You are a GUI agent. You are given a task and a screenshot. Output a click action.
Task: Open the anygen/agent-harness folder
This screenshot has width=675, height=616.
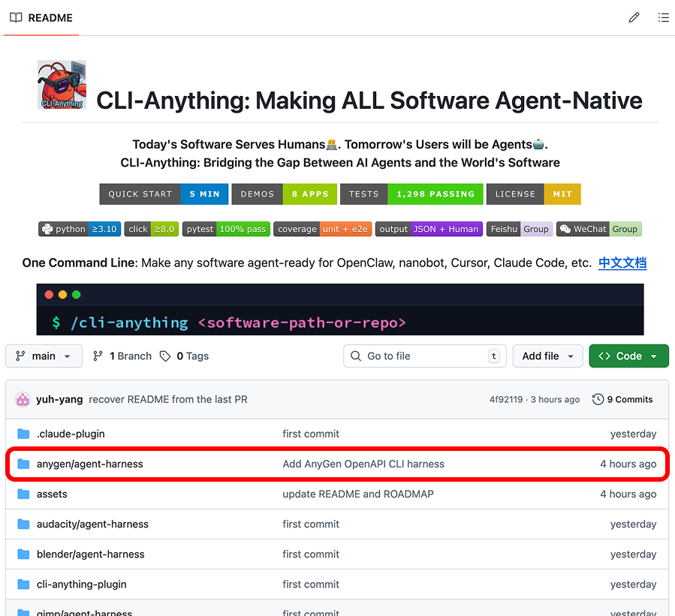(x=89, y=464)
